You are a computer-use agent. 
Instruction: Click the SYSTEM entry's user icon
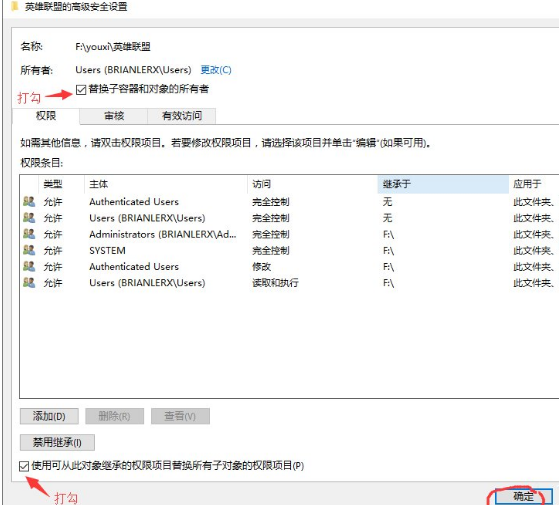(29, 250)
